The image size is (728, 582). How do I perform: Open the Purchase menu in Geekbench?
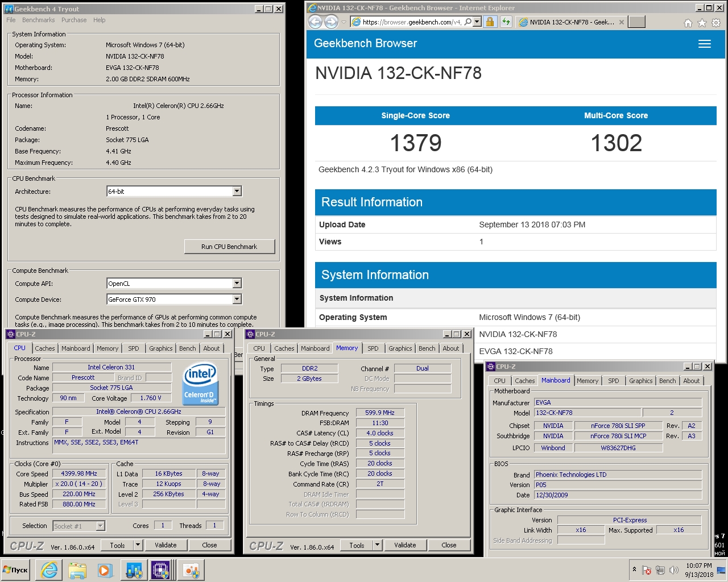point(74,20)
